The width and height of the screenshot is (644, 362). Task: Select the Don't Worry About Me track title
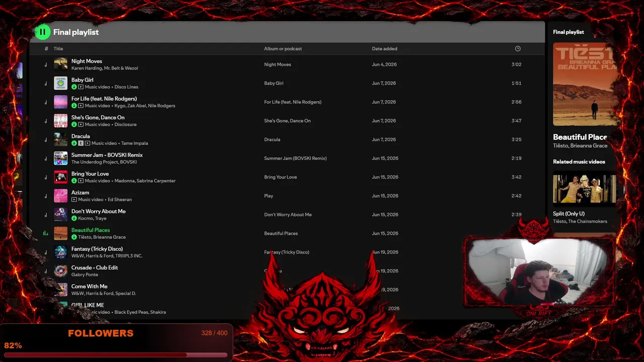(99, 211)
